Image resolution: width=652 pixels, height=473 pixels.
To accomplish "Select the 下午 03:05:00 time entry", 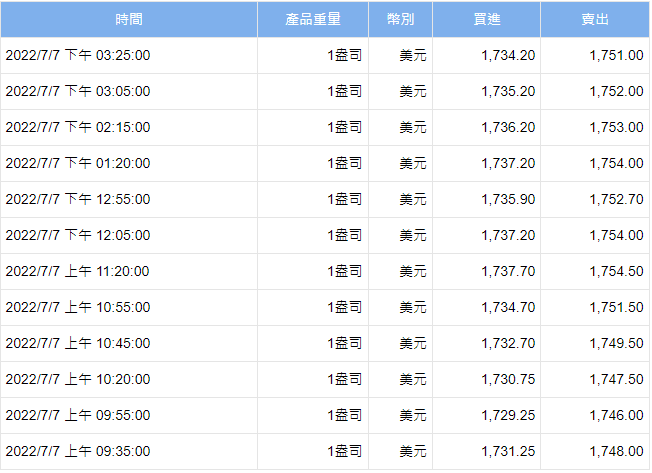I will coord(78,91).
